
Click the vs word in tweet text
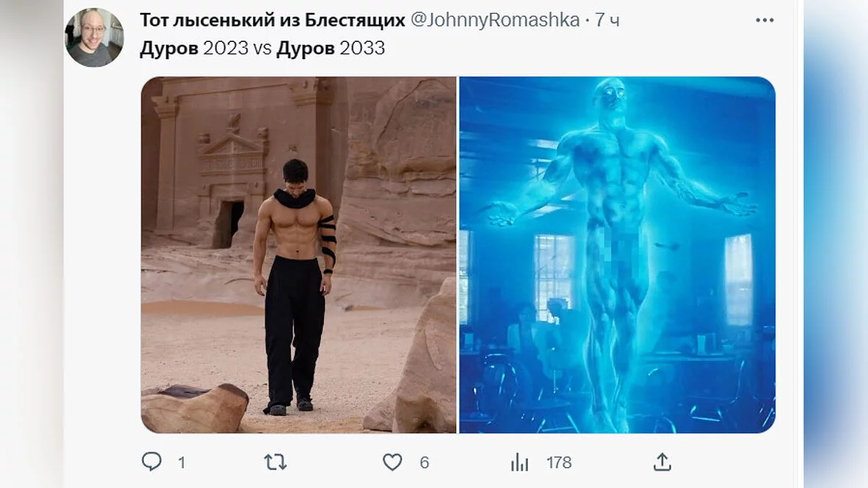(x=261, y=50)
